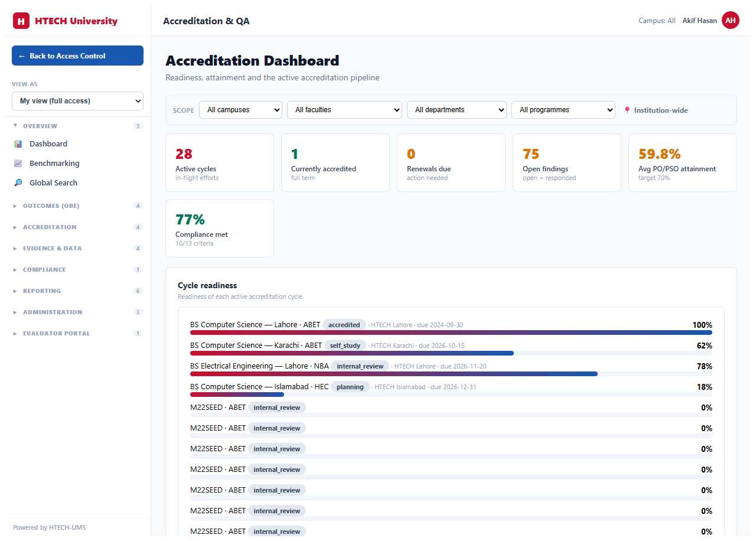
Task: Click the Compliance met 77% card
Action: point(220,228)
